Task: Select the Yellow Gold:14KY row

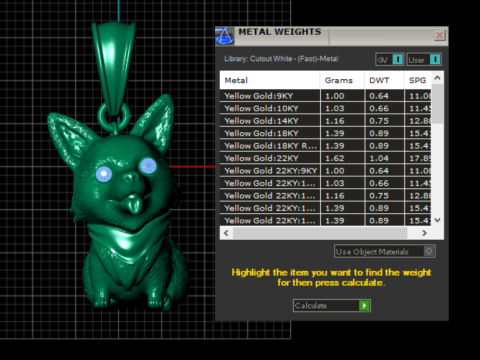Action: 325,121
